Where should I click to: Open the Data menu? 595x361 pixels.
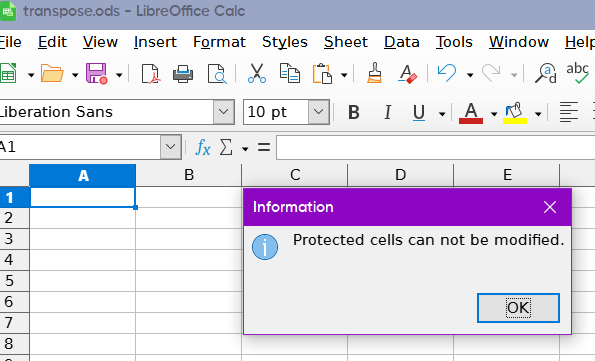401,42
